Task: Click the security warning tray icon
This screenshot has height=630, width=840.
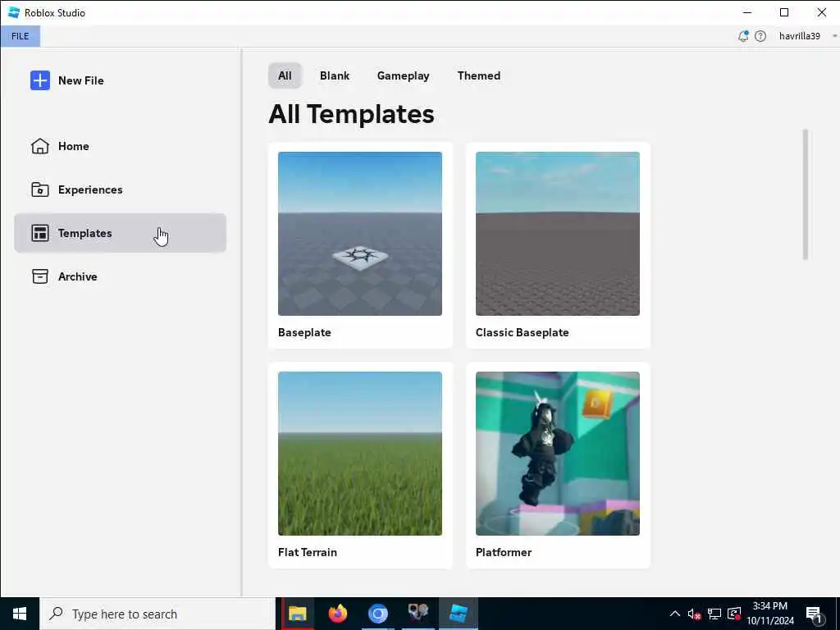Action: pyautogui.click(x=734, y=614)
